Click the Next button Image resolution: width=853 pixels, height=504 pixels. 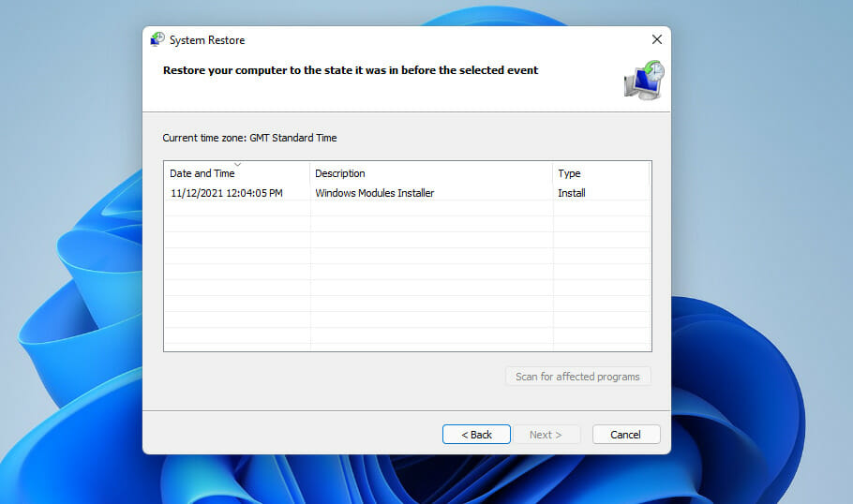click(x=546, y=435)
